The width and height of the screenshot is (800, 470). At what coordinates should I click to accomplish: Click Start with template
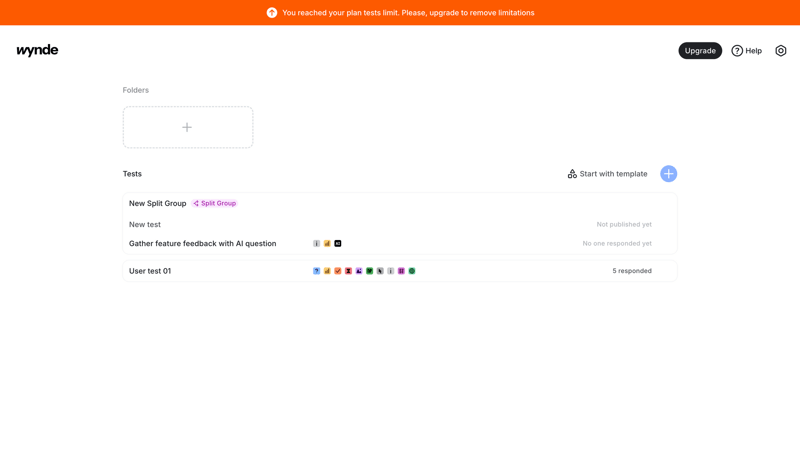607,174
